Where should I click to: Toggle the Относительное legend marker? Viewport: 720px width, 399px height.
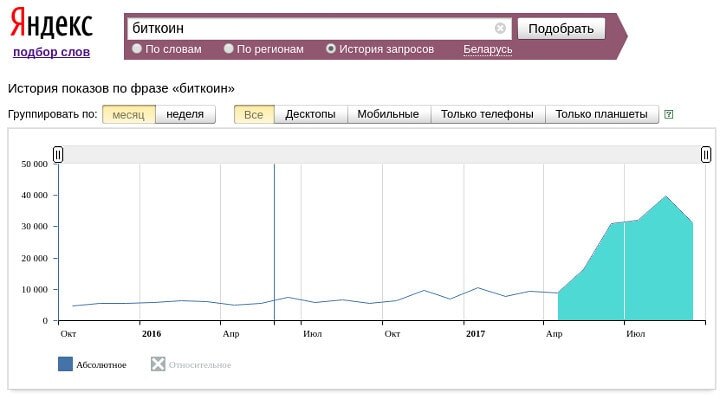click(158, 364)
